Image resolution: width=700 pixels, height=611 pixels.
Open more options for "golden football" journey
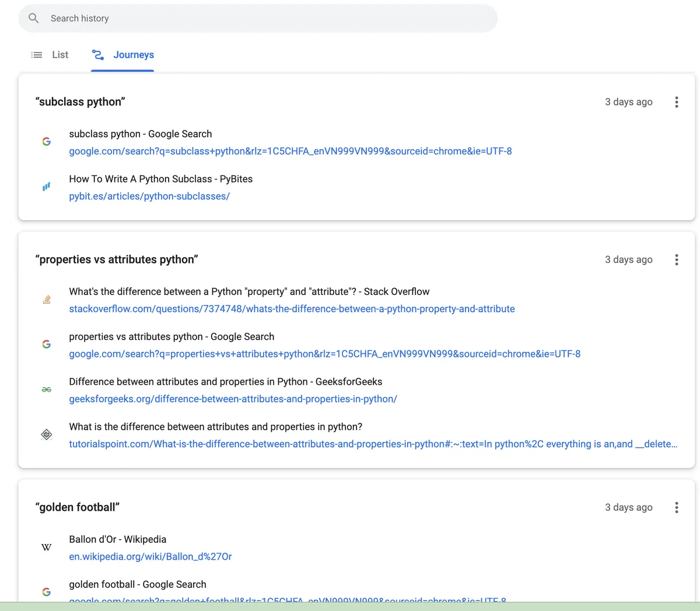click(x=677, y=507)
